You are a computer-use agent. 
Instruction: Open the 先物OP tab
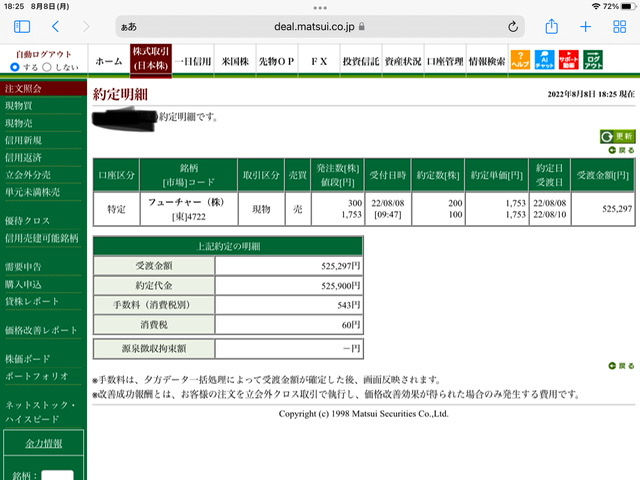(x=277, y=61)
